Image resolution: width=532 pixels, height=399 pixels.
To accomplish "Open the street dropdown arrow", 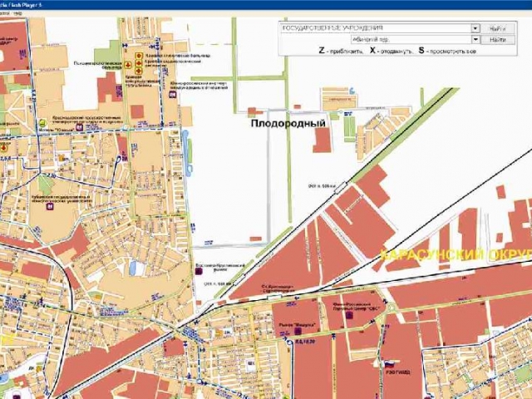I will tap(475, 39).
